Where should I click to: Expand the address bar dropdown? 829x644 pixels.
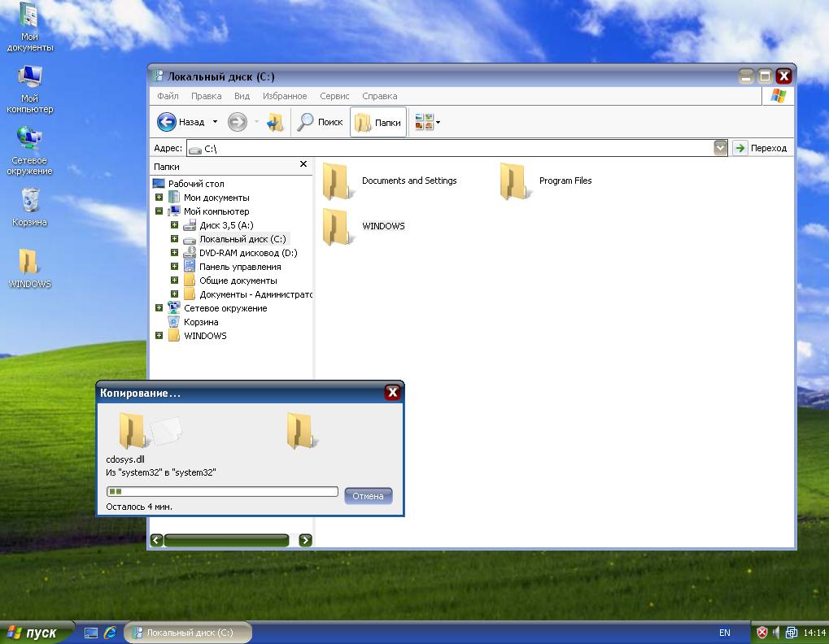[720, 148]
